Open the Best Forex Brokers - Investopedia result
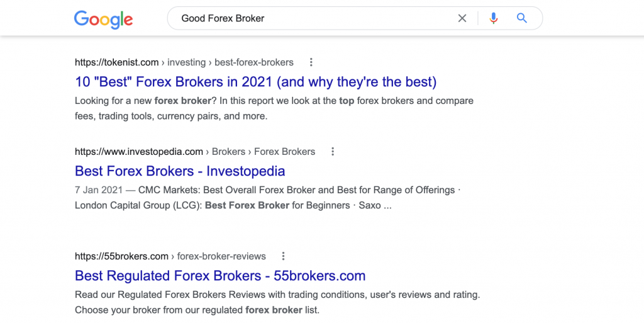This screenshot has width=644, height=323. (x=180, y=171)
